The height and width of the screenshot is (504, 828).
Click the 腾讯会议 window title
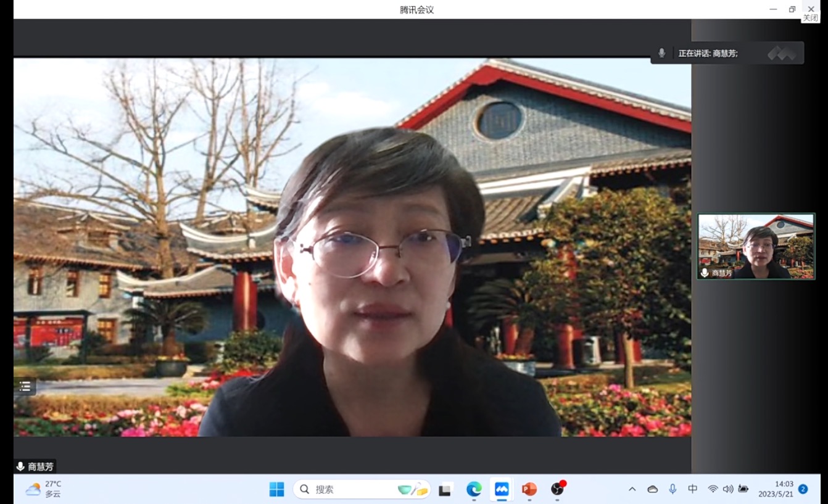coord(416,9)
